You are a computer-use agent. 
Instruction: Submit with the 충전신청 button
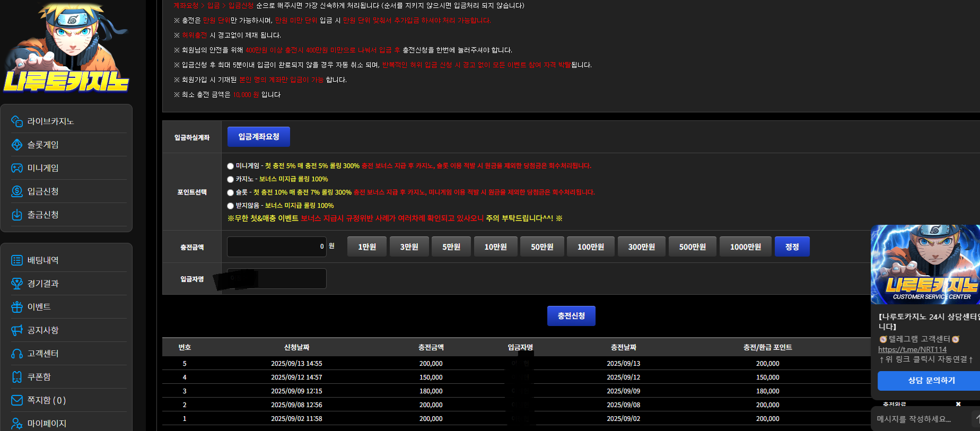point(571,316)
